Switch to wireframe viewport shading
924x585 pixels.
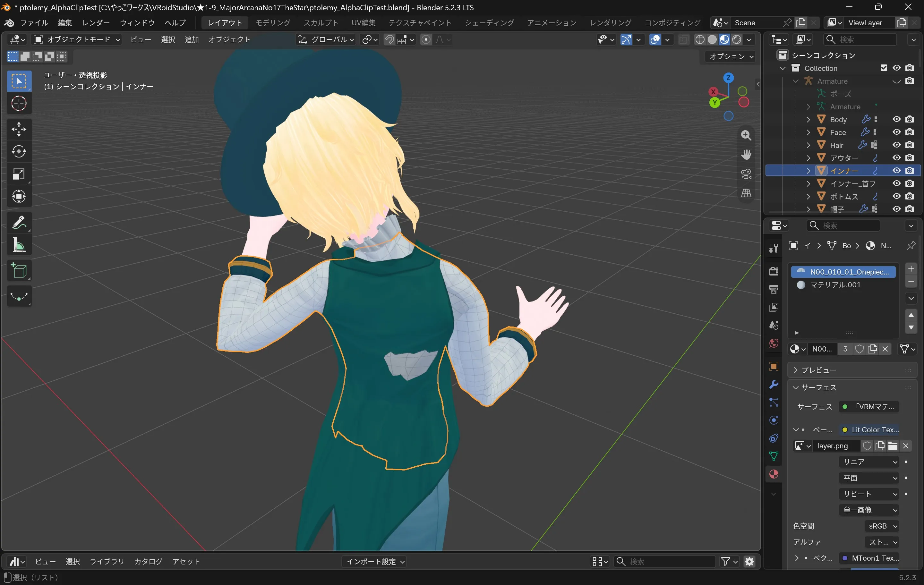700,39
